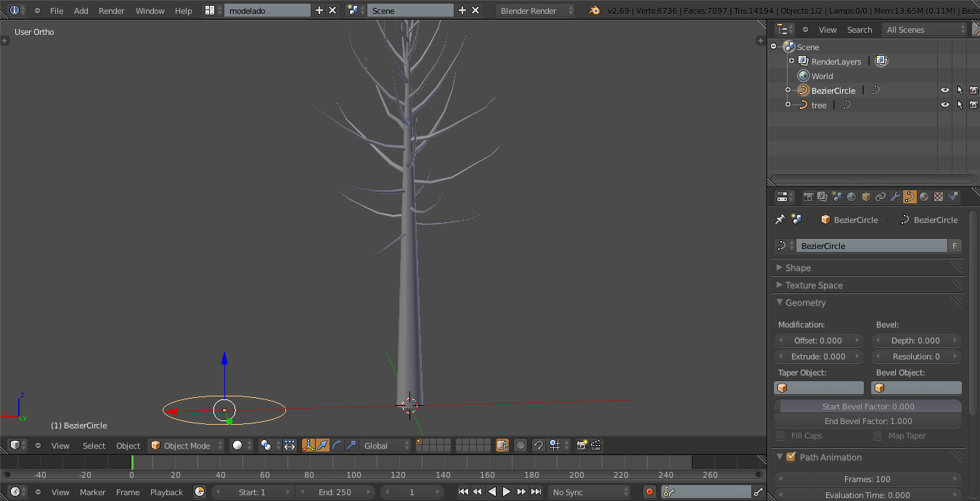Open the 3D view Select menu
This screenshot has width=980, height=501.
point(94,445)
